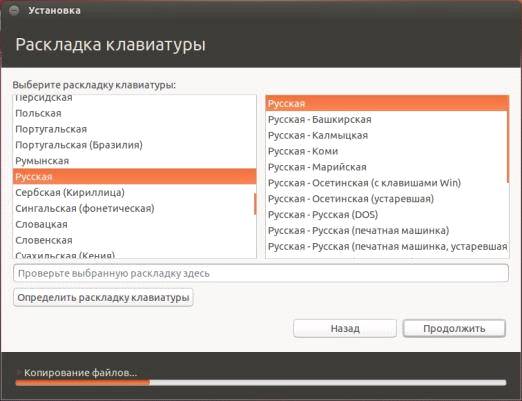The image size is (522, 401).
Task: Choose Сингальская (фонетическая) layout
Action: tap(134, 208)
